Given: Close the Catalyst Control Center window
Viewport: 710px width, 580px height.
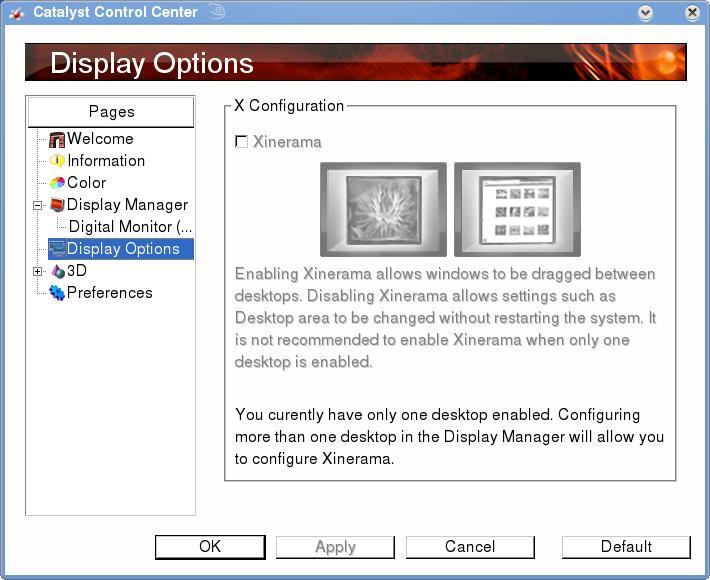Looking at the screenshot, I should tap(692, 13).
